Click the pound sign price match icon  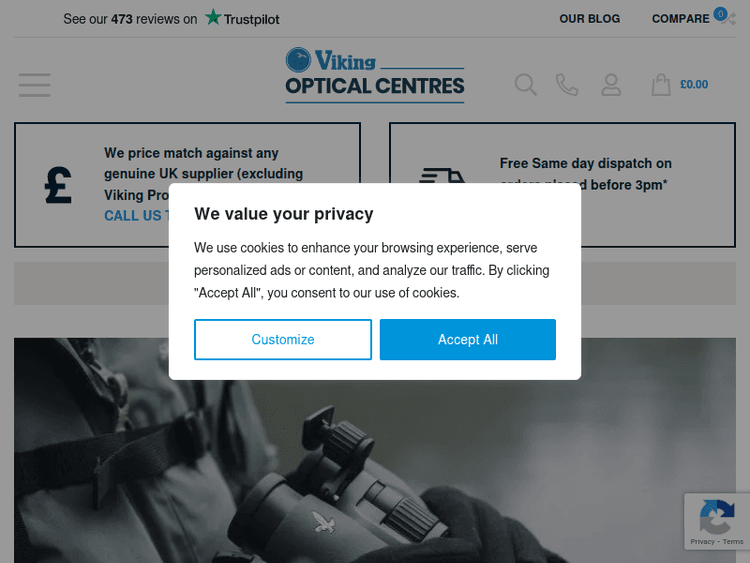coord(59,185)
